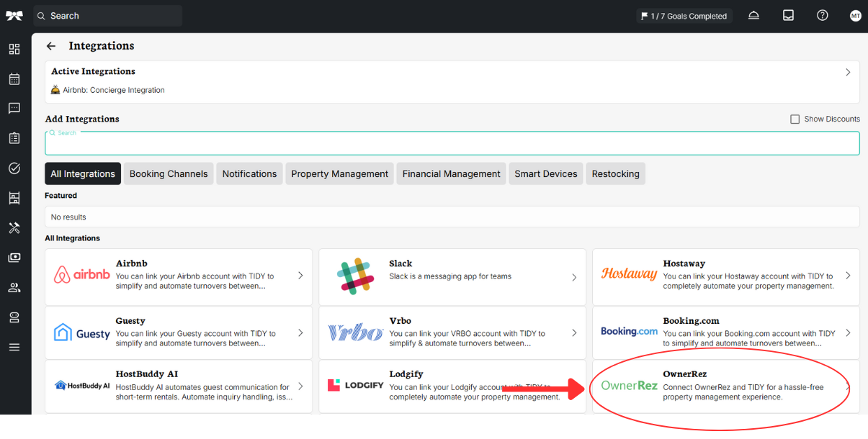Click the Guesty integration title

[130, 321]
